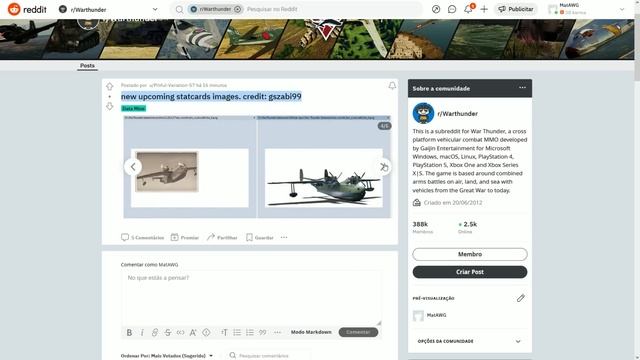This screenshot has height=360, width=640.
Task: Insert bulleted list in comment editor
Action: point(237,333)
